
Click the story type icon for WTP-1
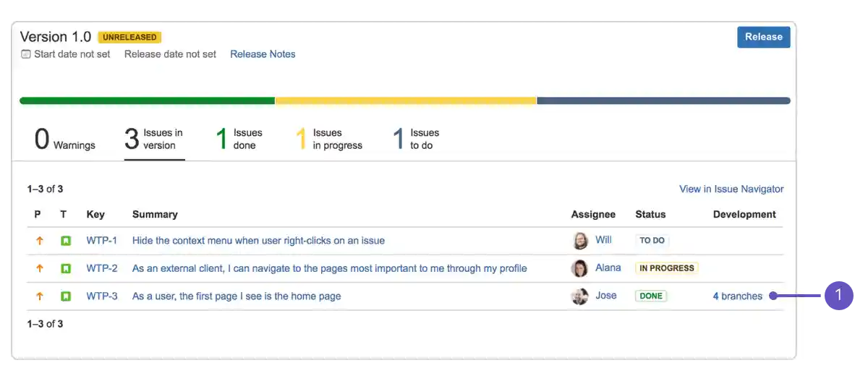(x=66, y=241)
